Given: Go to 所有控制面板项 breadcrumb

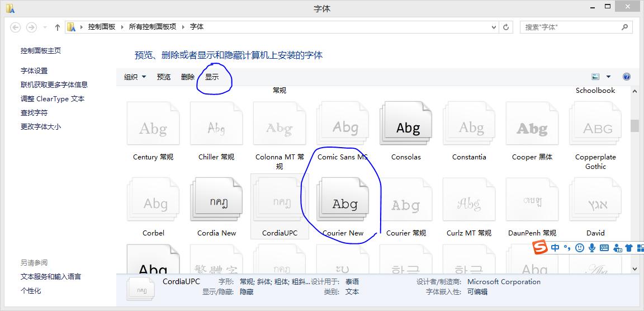Looking at the screenshot, I should pos(153,27).
